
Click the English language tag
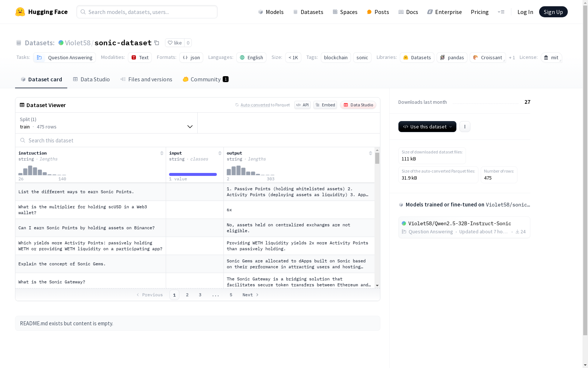[x=251, y=57]
